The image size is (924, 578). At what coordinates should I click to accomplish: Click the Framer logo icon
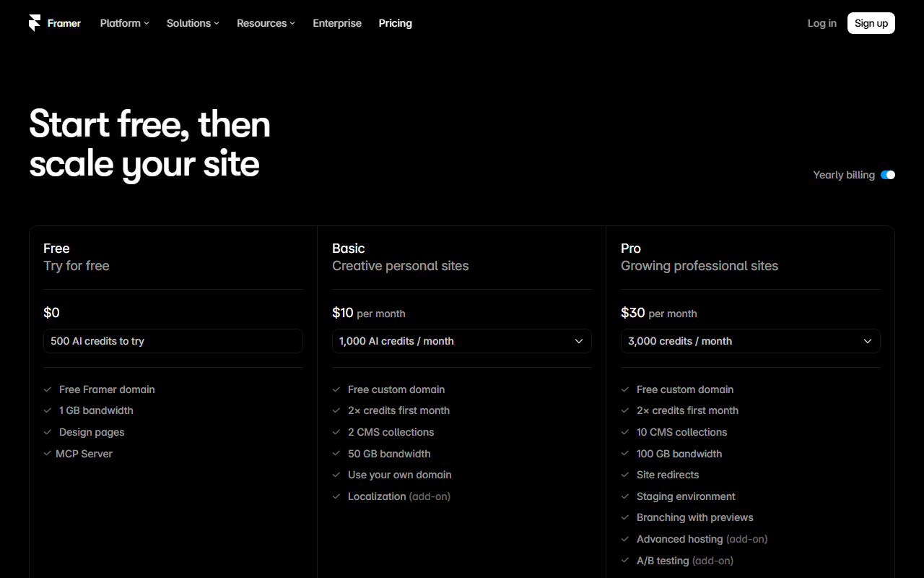pos(35,23)
